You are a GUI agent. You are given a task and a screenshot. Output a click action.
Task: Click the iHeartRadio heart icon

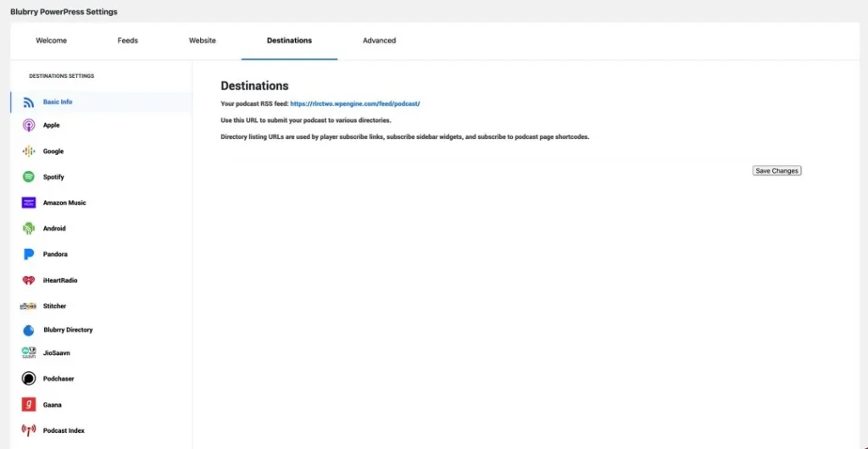pyautogui.click(x=29, y=280)
